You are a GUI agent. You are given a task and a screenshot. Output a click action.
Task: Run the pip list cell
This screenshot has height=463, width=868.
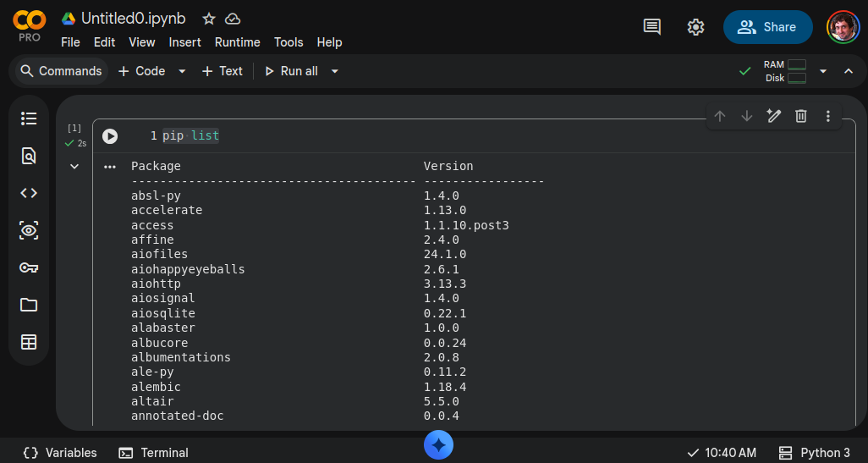pyautogui.click(x=110, y=136)
